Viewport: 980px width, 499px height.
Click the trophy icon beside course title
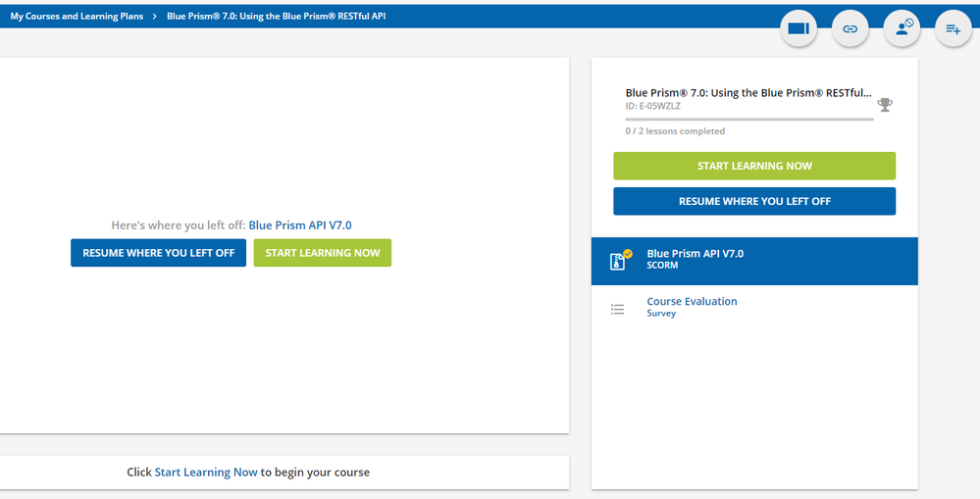click(x=885, y=105)
